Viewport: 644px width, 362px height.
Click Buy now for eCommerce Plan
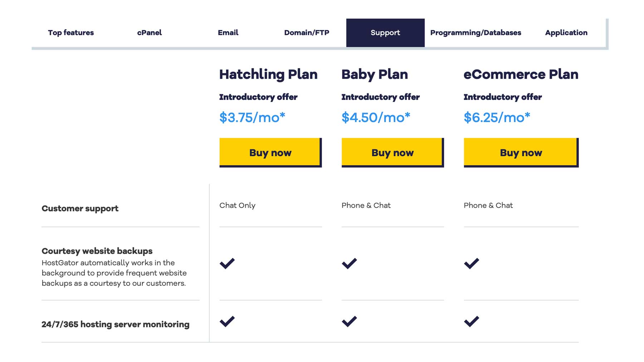(521, 152)
